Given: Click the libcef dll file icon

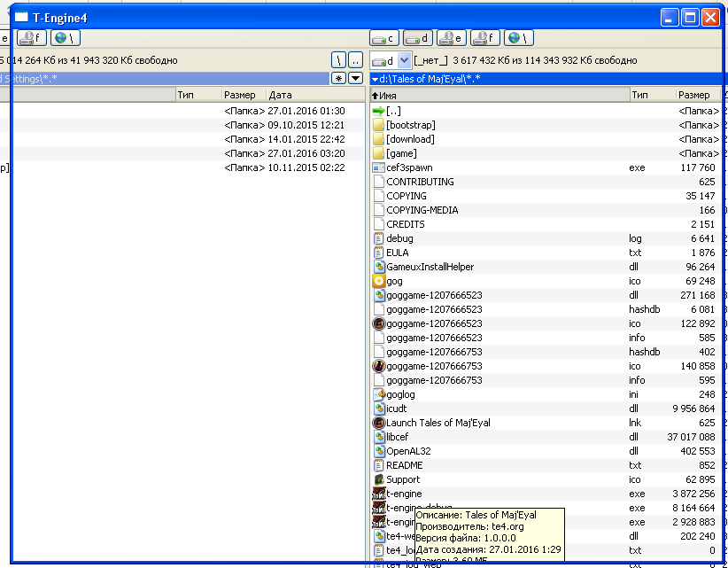Looking at the screenshot, I should [x=379, y=437].
